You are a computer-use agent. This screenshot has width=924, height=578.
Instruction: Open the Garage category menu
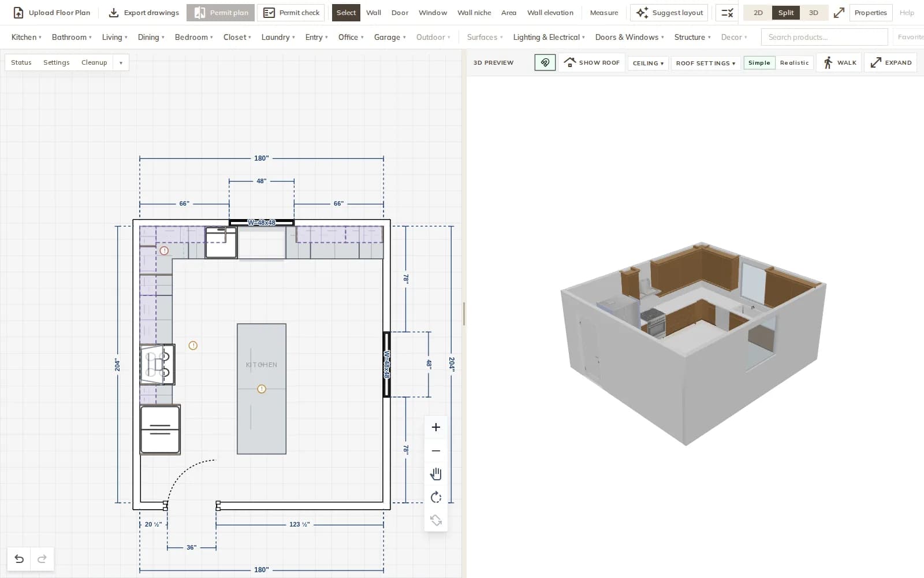pyautogui.click(x=390, y=37)
